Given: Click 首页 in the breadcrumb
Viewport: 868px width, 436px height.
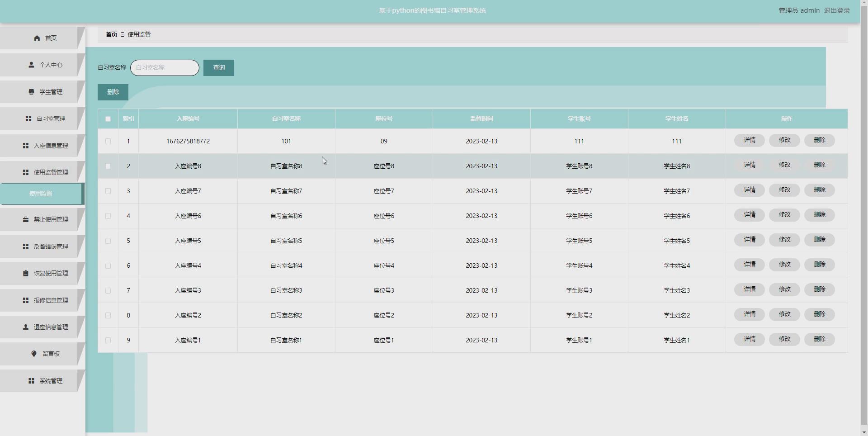Looking at the screenshot, I should click(111, 34).
